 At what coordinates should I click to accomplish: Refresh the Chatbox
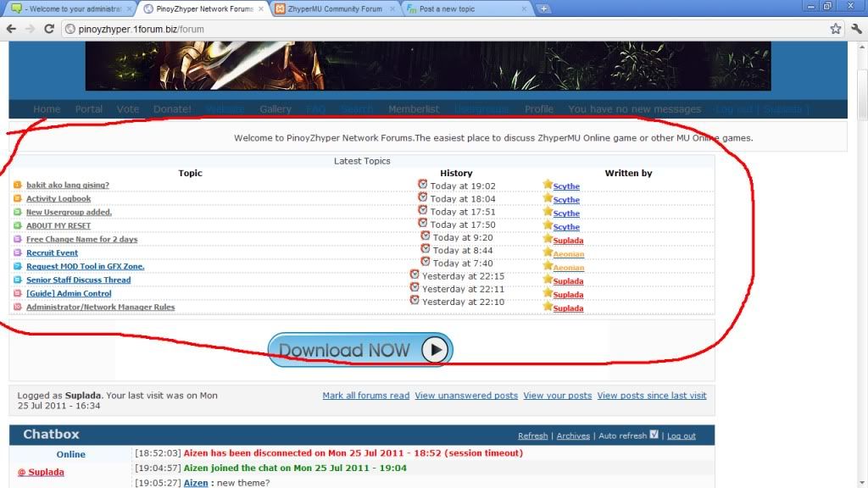pyautogui.click(x=532, y=436)
